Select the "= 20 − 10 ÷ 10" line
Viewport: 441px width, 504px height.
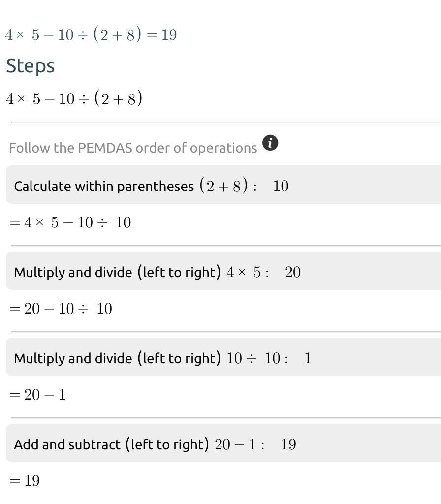(61, 309)
